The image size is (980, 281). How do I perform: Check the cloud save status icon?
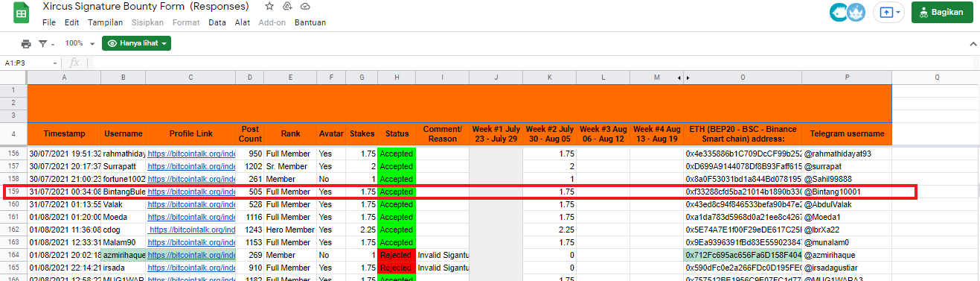coord(305,6)
